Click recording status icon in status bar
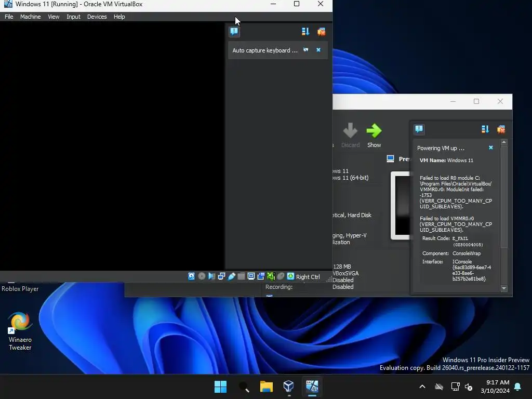The width and height of the screenshot is (532, 399). point(261,276)
